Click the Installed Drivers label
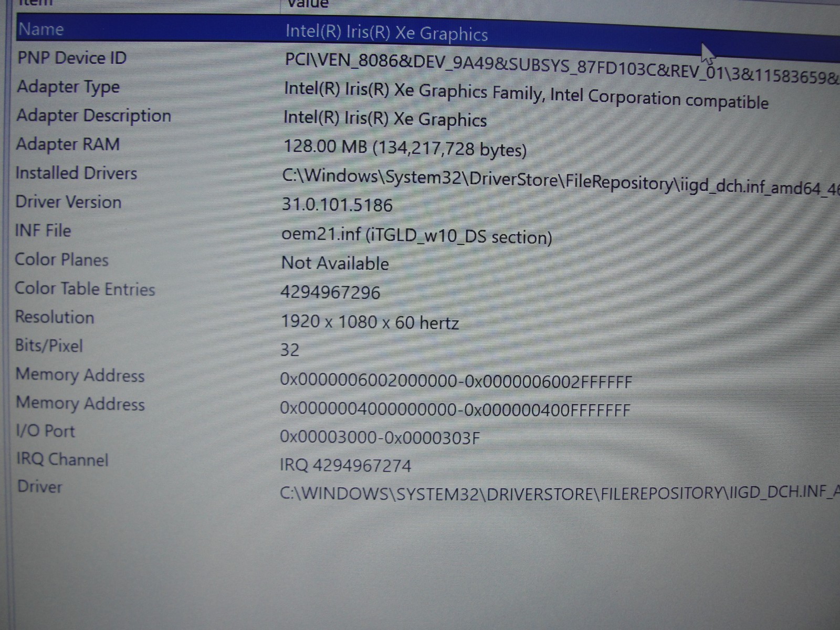Image resolution: width=840 pixels, height=630 pixels. pyautogui.click(x=76, y=173)
